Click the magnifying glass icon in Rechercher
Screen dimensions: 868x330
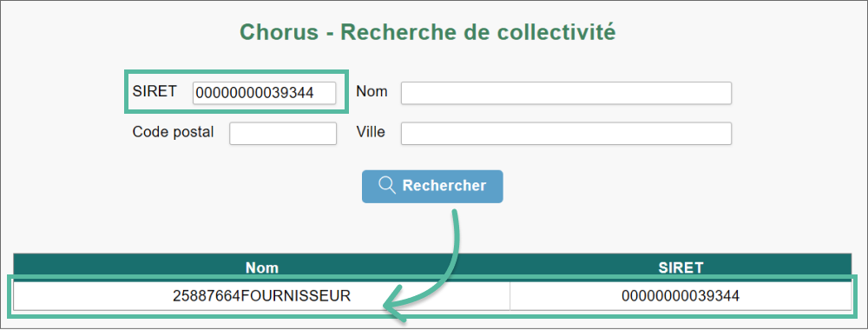tap(387, 186)
